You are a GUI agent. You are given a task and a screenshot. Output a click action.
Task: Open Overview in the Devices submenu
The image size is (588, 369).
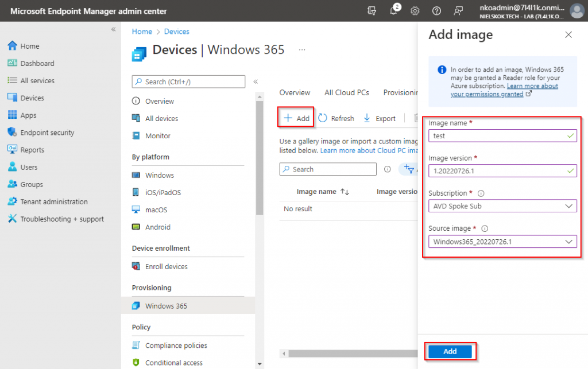pos(153,101)
